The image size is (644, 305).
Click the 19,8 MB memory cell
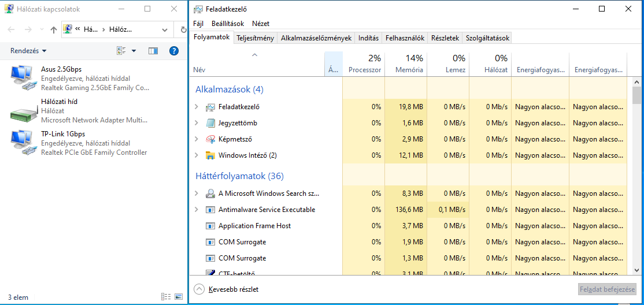pyautogui.click(x=406, y=107)
